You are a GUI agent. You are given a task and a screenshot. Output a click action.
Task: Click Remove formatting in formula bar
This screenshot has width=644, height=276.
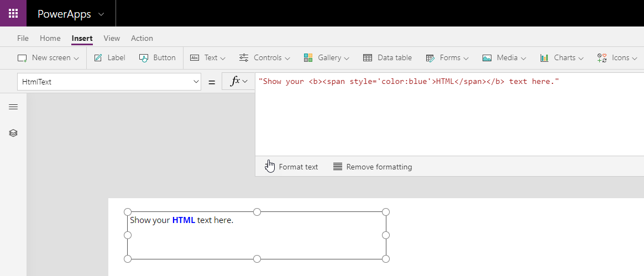(373, 167)
